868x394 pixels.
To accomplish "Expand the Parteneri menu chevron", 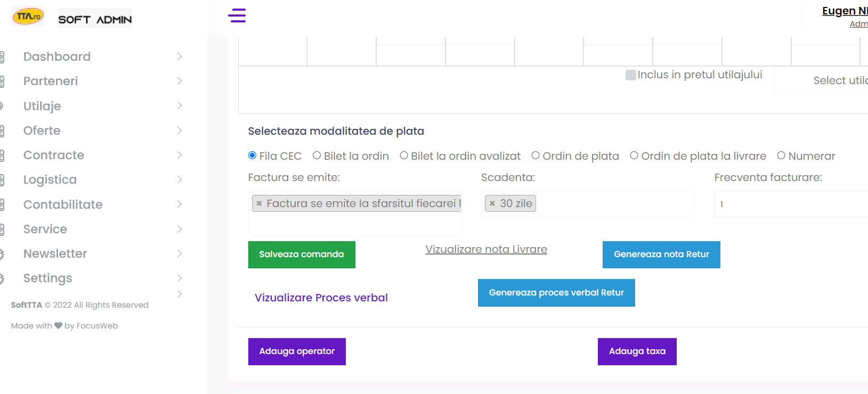I will click(x=180, y=81).
